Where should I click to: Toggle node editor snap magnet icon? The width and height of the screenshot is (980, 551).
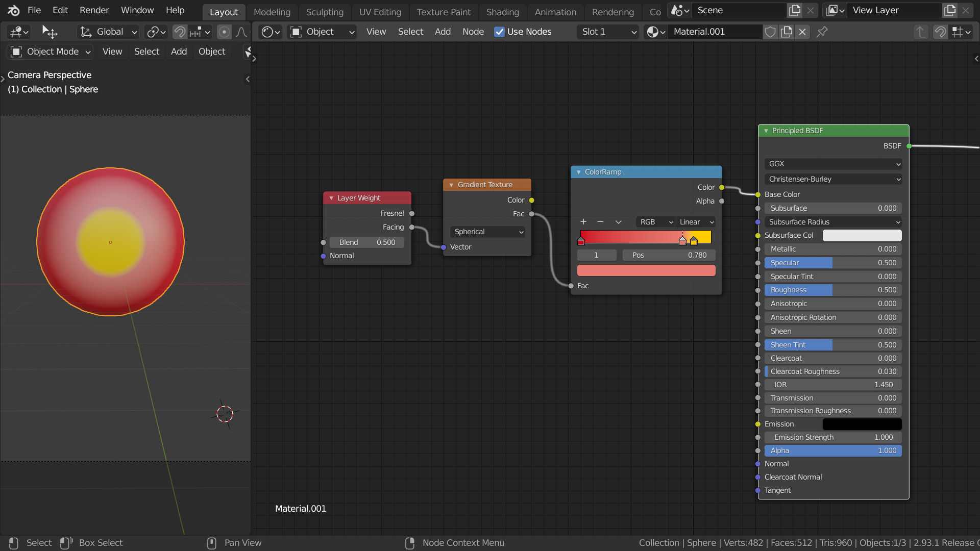pyautogui.click(x=940, y=32)
